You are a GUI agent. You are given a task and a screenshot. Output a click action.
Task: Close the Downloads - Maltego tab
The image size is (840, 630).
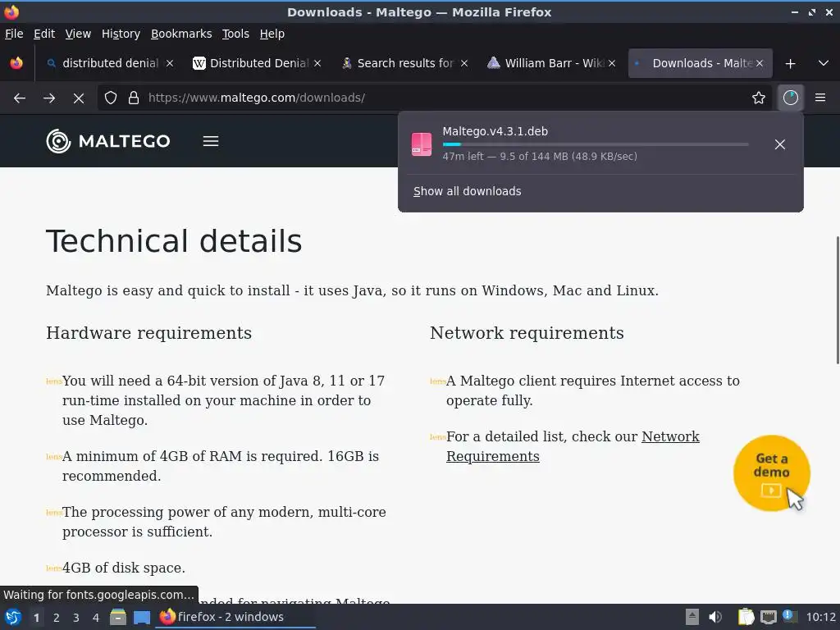click(760, 64)
